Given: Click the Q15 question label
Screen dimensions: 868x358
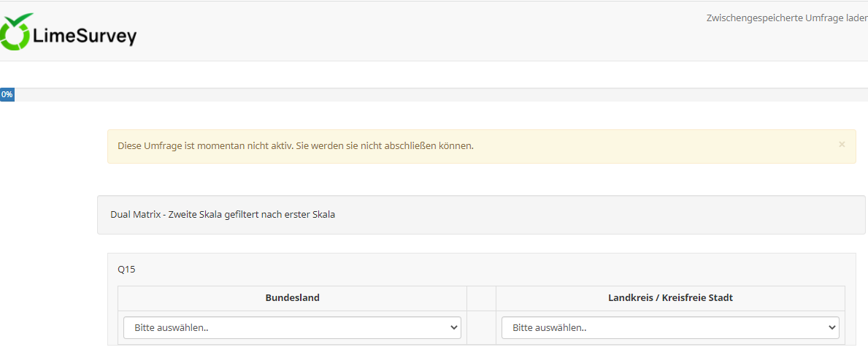Looking at the screenshot, I should coord(126,269).
